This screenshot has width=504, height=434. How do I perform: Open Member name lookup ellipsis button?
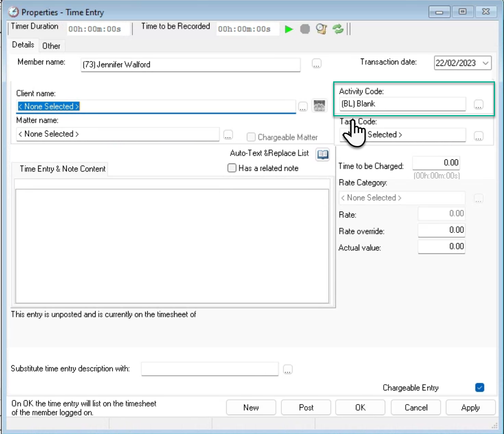click(x=316, y=64)
